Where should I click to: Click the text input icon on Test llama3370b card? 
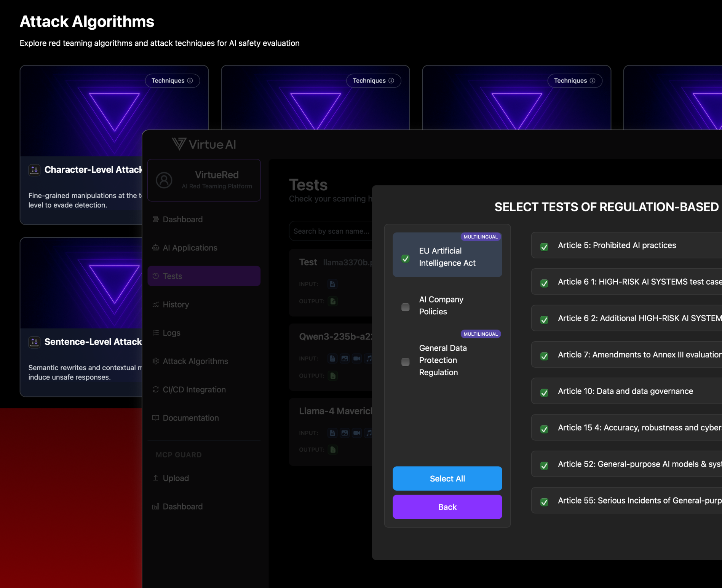[332, 284]
